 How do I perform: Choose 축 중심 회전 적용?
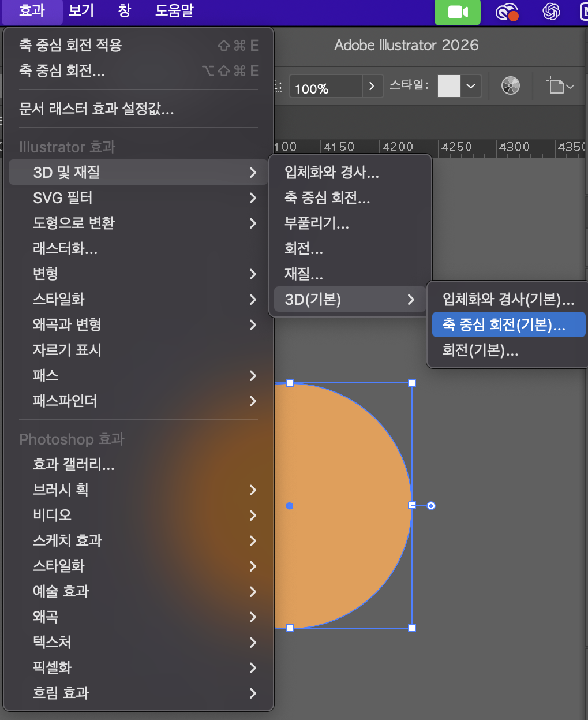(x=138, y=45)
